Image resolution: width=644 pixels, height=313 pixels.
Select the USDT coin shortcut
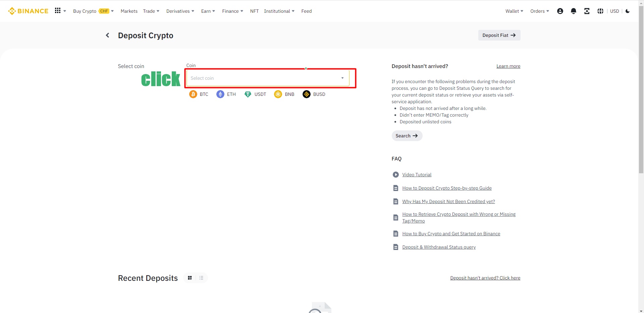point(255,94)
